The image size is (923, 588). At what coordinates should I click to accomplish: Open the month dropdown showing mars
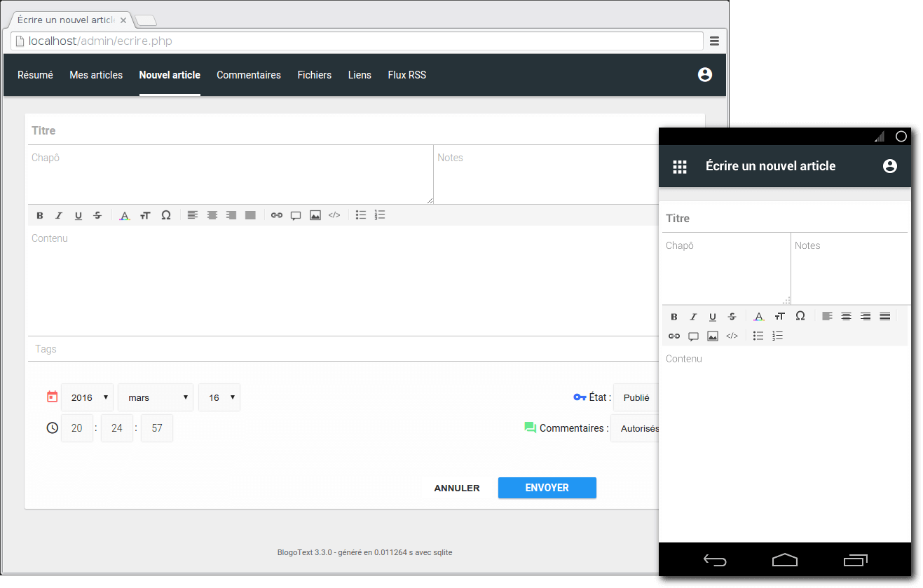click(155, 397)
